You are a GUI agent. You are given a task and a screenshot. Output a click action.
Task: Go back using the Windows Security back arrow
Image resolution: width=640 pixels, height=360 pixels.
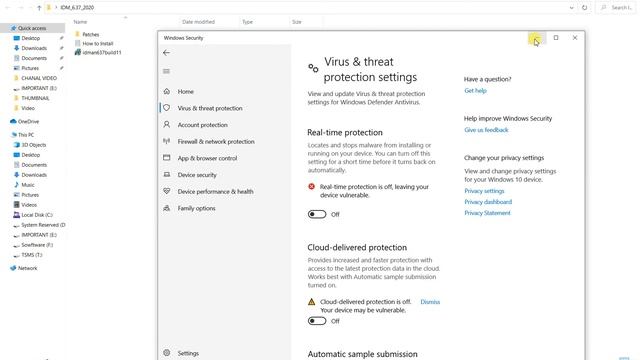tap(166, 53)
